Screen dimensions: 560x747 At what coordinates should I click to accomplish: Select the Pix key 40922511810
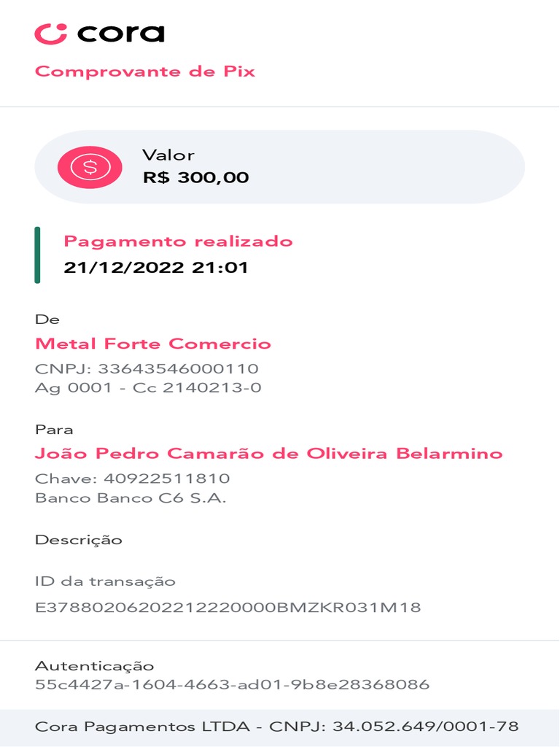132,479
